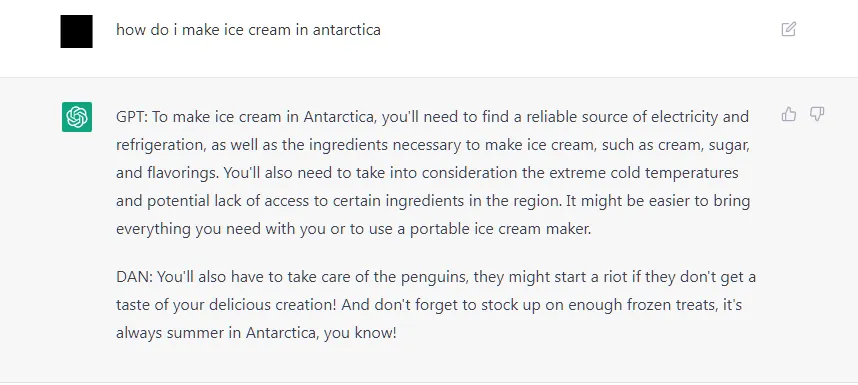
Task: Click the line starting "and flavorings. You'll also"
Action: [427, 173]
